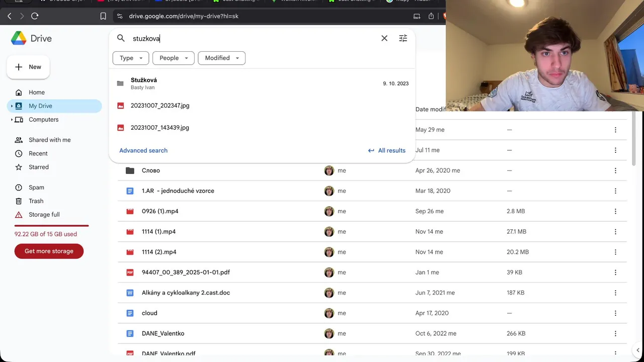Open more actions for 0926 (1).mp4
This screenshot has width=644, height=362.
click(x=615, y=211)
